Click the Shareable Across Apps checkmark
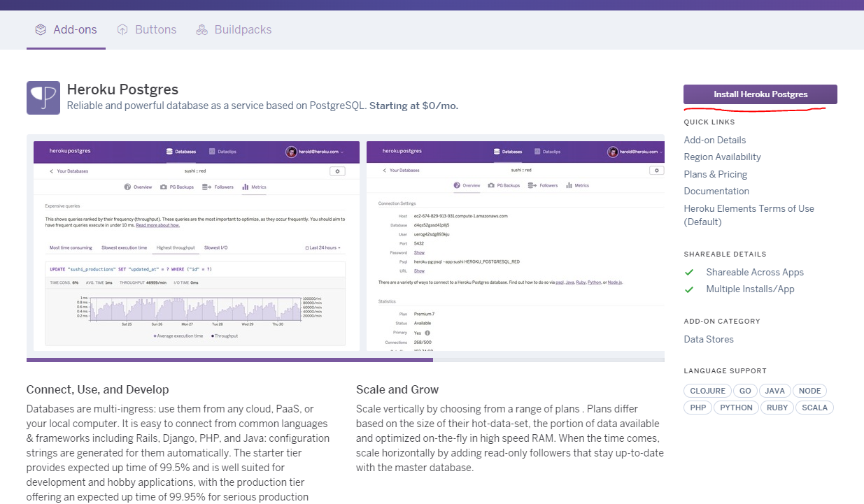 point(689,272)
